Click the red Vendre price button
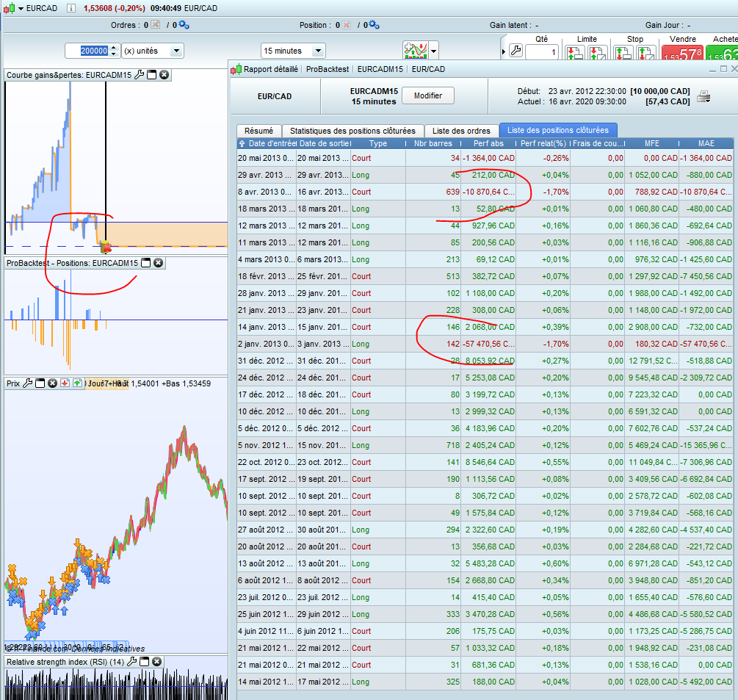Viewport: 738px width, 700px height. tap(683, 53)
